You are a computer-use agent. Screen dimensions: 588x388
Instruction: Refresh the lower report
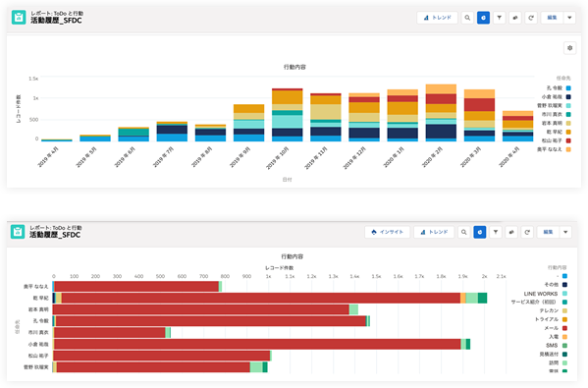pos(527,232)
